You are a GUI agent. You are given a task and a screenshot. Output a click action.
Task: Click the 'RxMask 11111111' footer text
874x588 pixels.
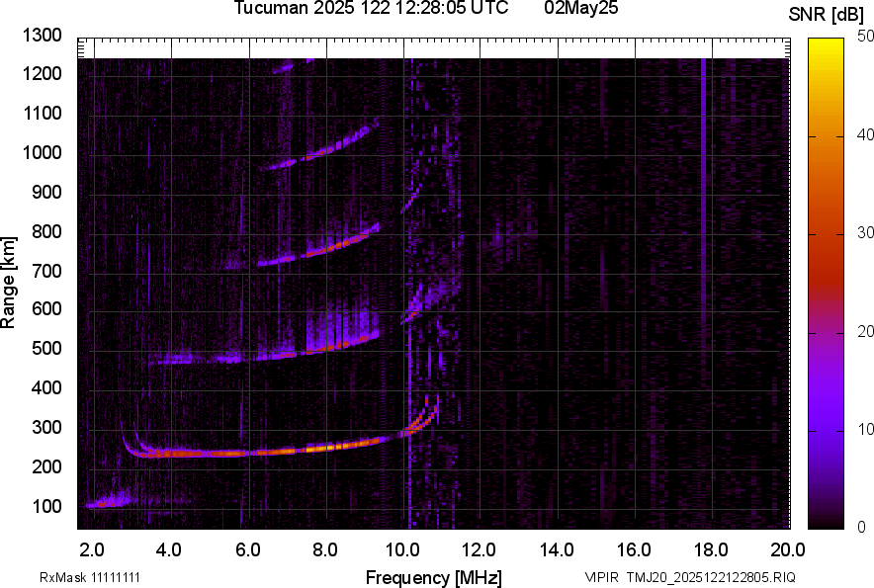pyautogui.click(x=90, y=577)
